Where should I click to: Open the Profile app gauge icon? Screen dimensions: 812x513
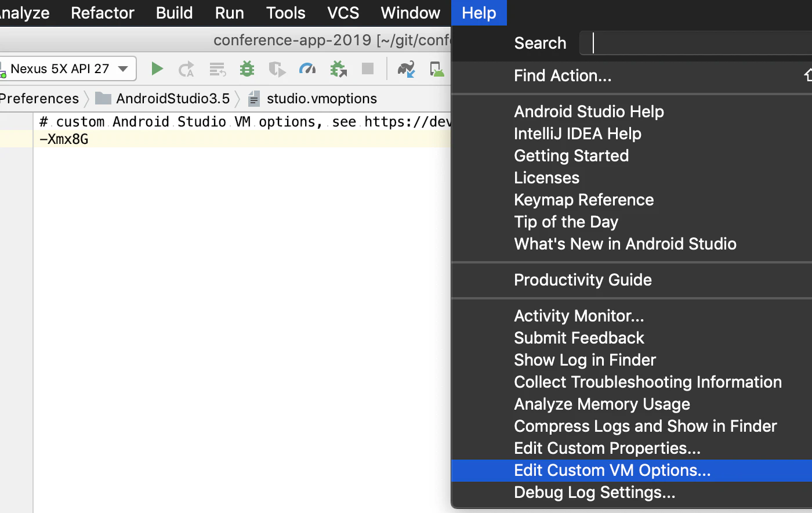[307, 69]
